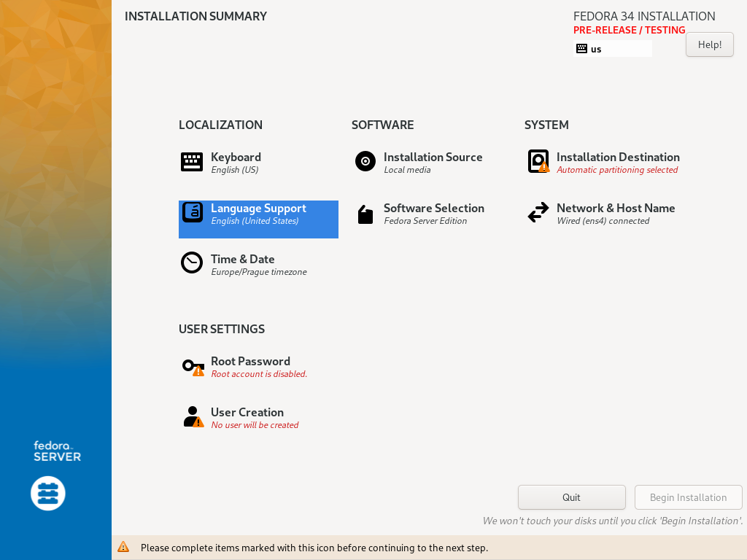Click the Root Password key icon
Image resolution: width=747 pixels, height=560 pixels.
coord(193,367)
